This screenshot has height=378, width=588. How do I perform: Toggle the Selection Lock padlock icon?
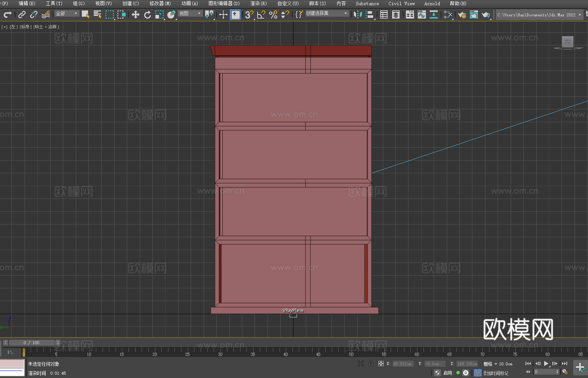click(x=371, y=364)
